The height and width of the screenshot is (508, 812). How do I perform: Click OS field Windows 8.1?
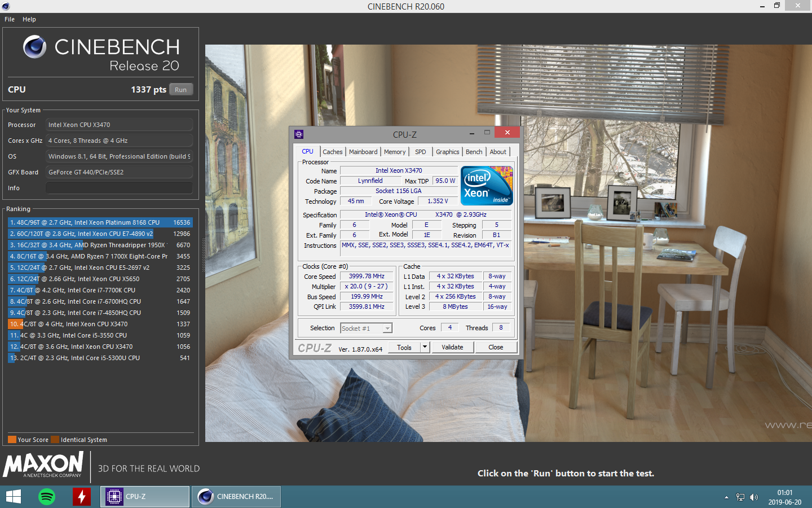click(x=119, y=156)
